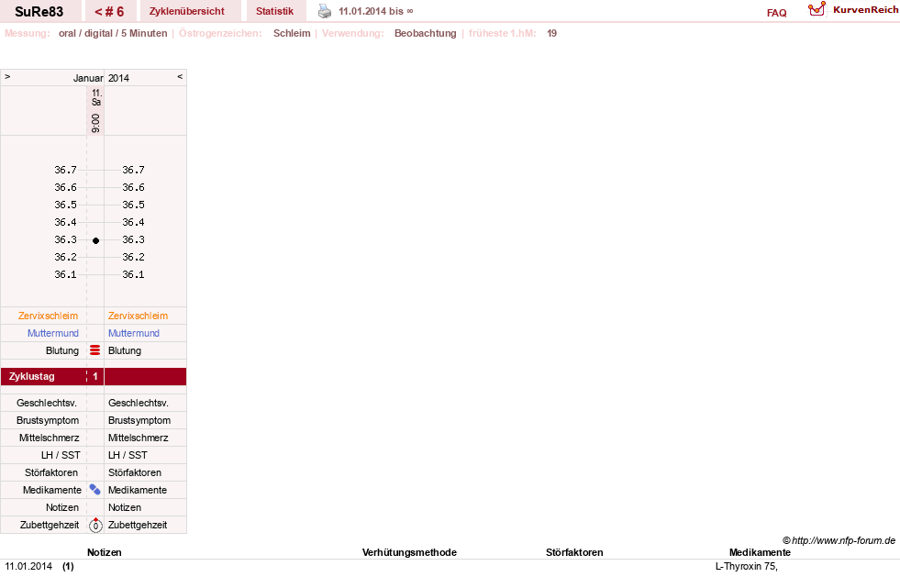
Task: Click the printer icon
Action: [x=325, y=11]
